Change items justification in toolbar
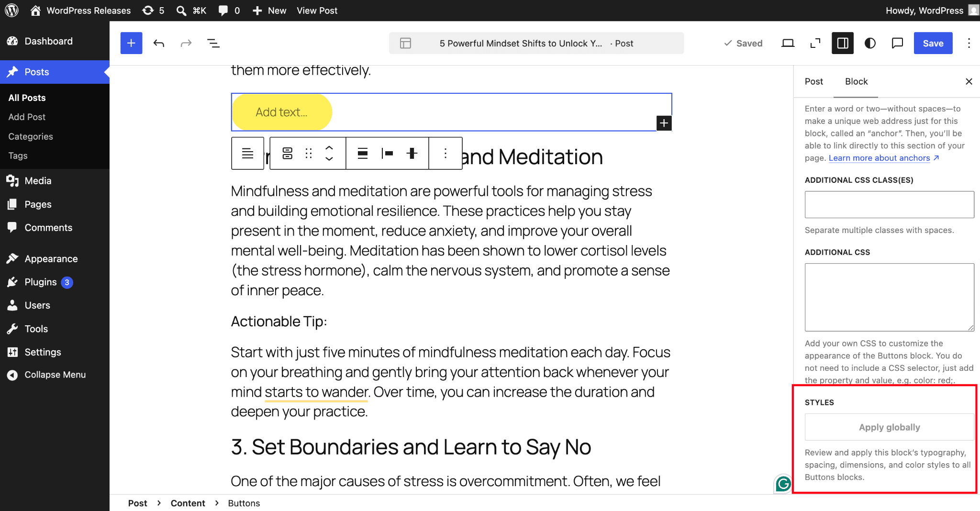This screenshot has width=980, height=511. pos(387,153)
